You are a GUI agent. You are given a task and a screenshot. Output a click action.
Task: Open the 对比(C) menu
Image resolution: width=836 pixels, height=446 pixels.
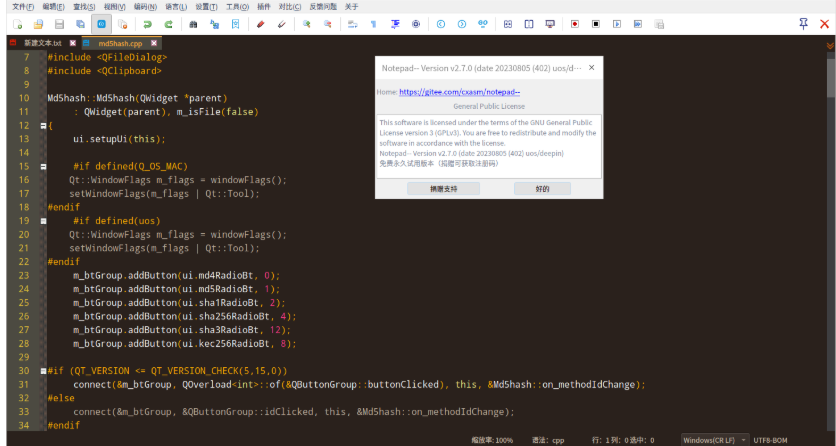tap(290, 7)
